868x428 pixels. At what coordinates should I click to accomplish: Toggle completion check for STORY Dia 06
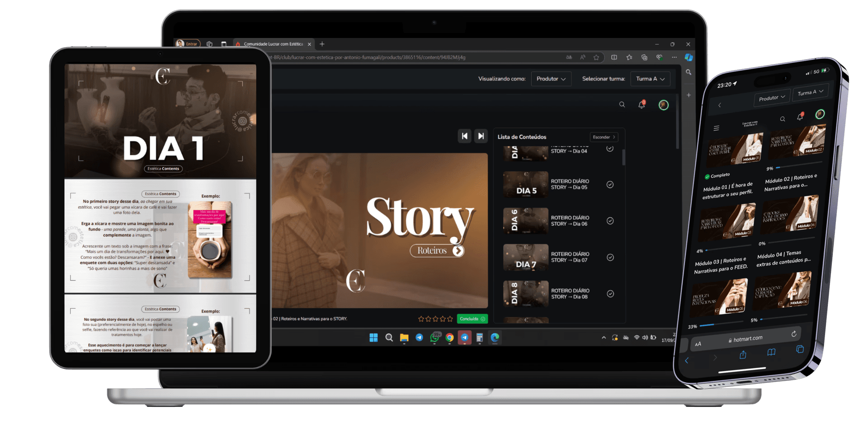(610, 221)
